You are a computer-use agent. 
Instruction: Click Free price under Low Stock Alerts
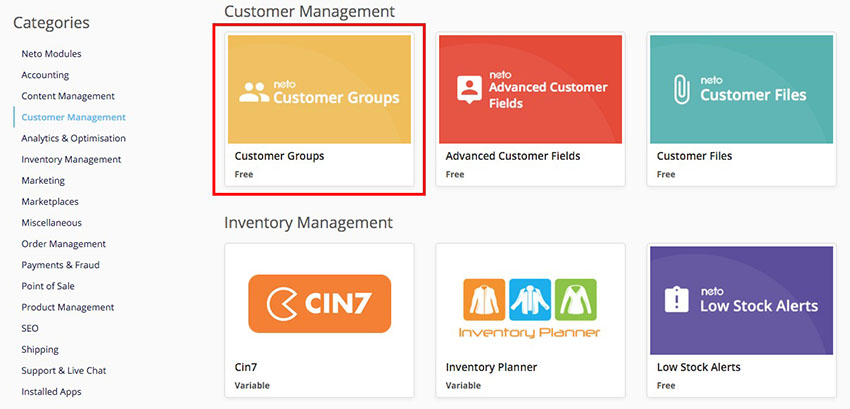(x=666, y=386)
